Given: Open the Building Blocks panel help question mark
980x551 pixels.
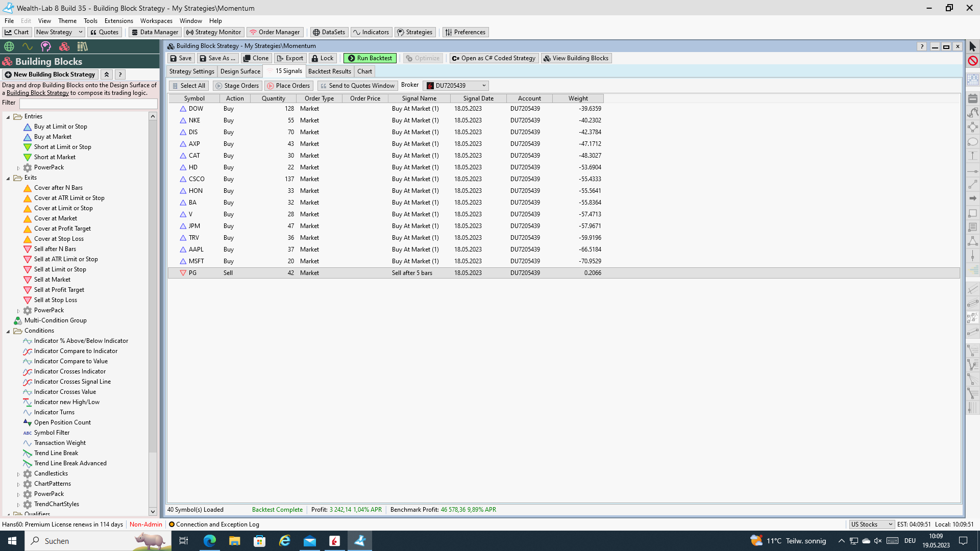Looking at the screenshot, I should (x=120, y=74).
